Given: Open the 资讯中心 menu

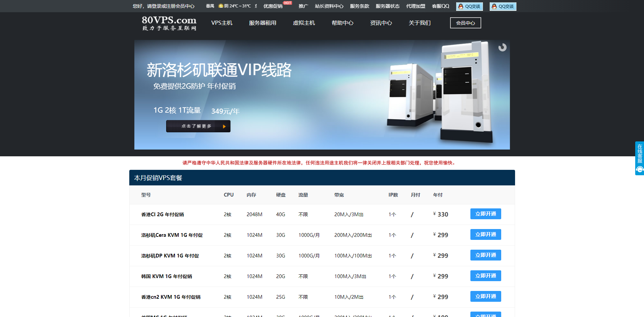Looking at the screenshot, I should [381, 23].
